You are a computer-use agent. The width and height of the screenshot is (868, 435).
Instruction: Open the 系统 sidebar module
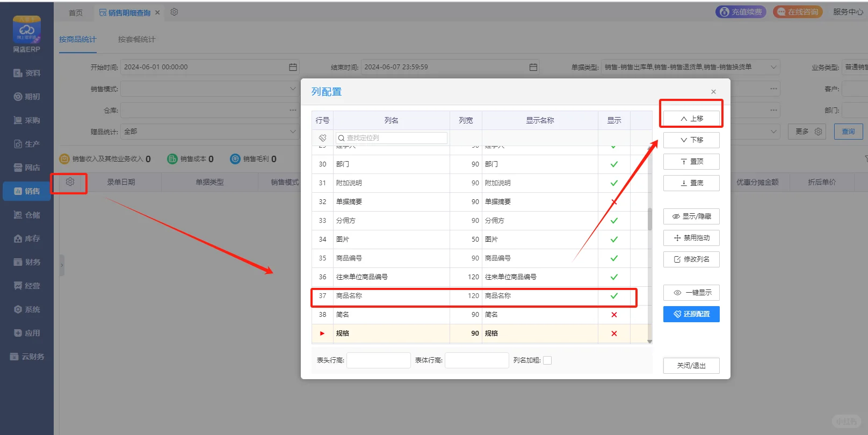pos(27,309)
